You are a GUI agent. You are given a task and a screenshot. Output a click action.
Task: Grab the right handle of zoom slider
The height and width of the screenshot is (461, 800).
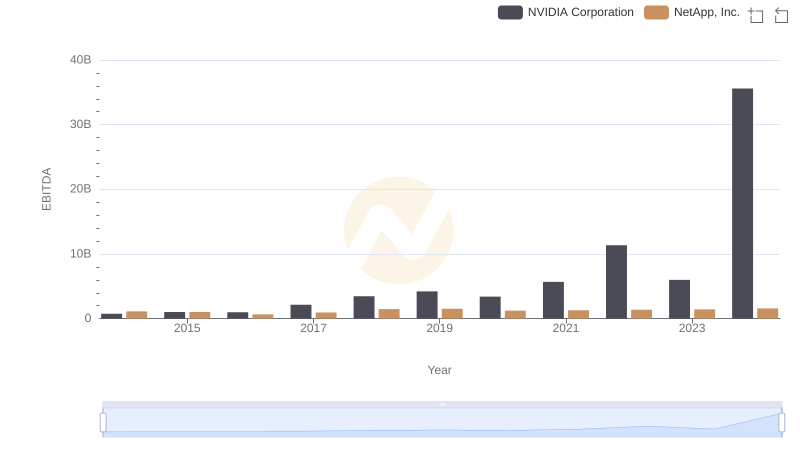[782, 423]
